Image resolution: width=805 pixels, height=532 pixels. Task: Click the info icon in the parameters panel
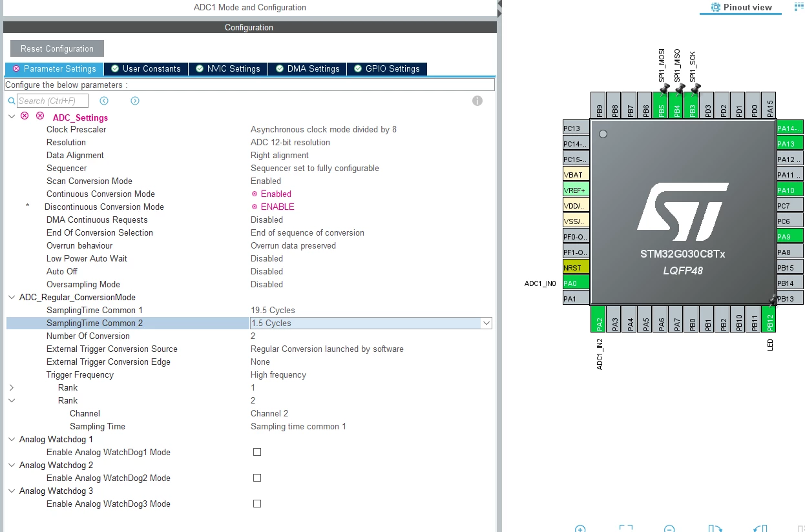tap(477, 101)
